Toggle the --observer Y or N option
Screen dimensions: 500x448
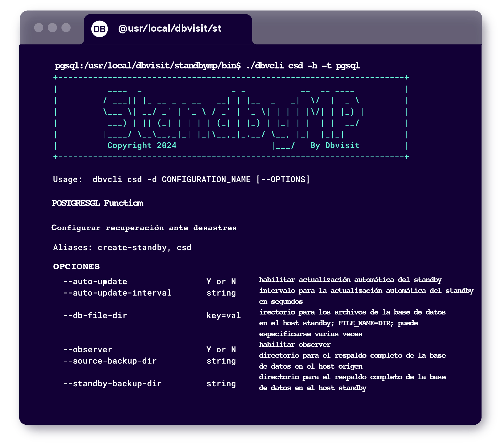coord(221,350)
